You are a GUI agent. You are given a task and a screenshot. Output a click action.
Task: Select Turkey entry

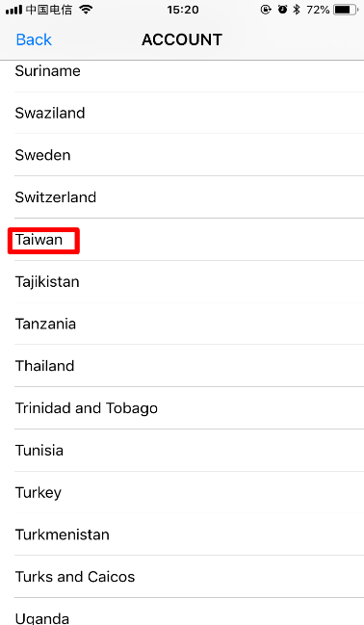(182, 493)
